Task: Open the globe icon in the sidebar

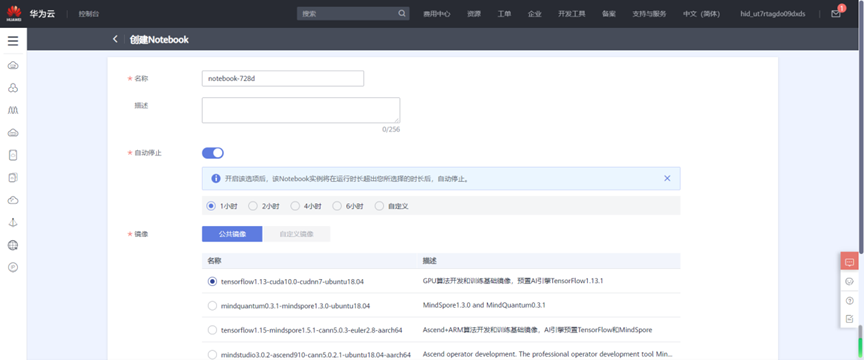Action: pos(13,245)
